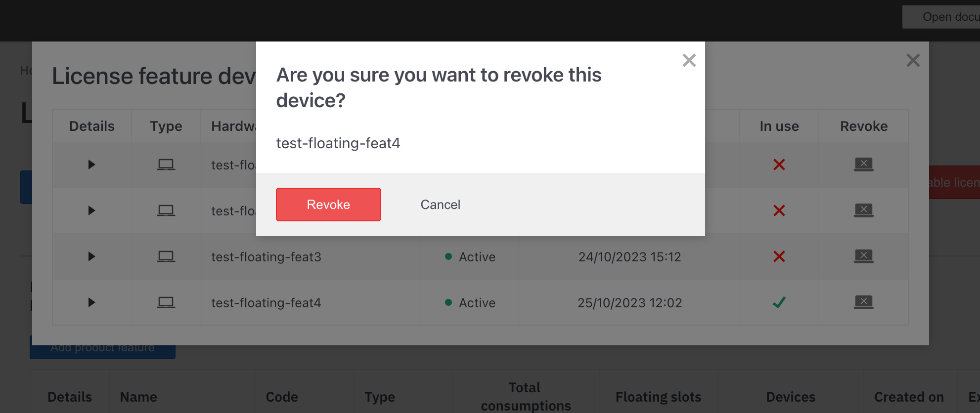Click revoke icon for test-floating-feat4
The height and width of the screenshot is (413, 980).
(x=863, y=302)
